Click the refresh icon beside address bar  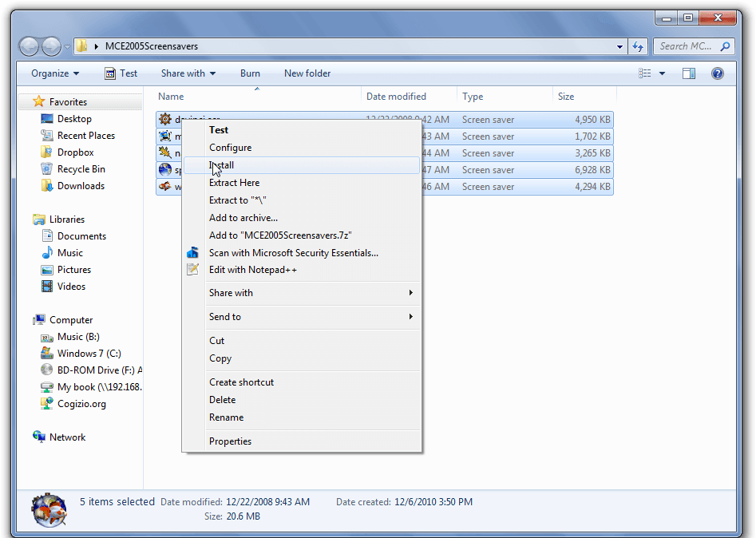[x=637, y=46]
